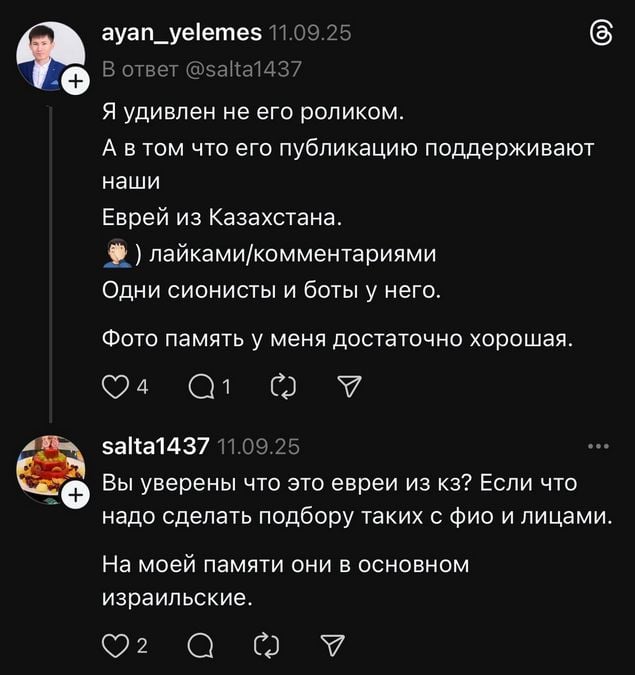The width and height of the screenshot is (635, 675).
Task: Click the Threads logo in the top corner
Action: coord(602,35)
